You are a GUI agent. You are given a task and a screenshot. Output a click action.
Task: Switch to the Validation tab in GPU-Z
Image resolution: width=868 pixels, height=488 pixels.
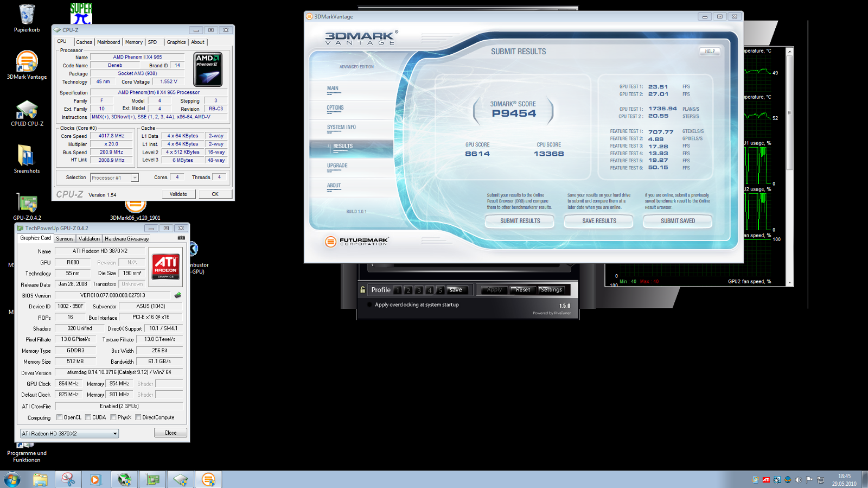click(89, 238)
